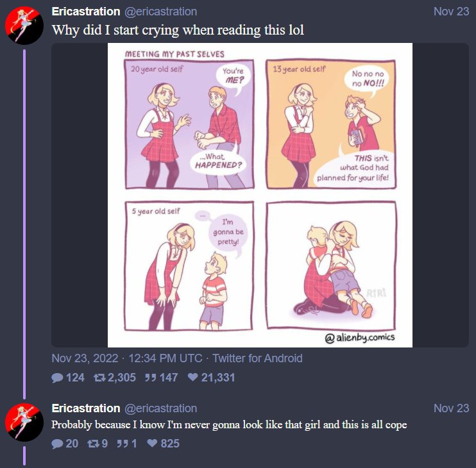
Task: Click the quote icon showing 147
Action: click(150, 378)
